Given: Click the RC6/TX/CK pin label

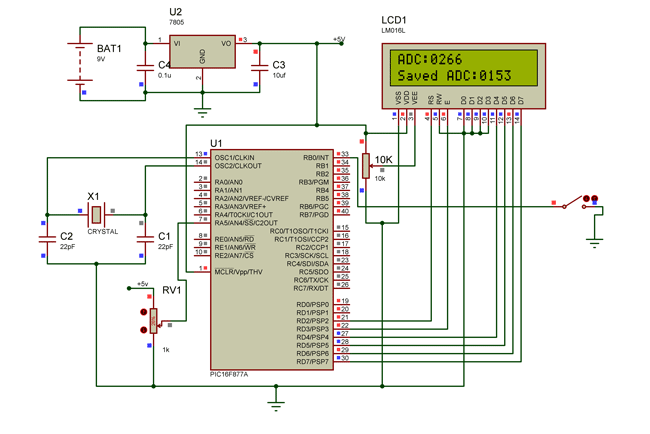Looking at the screenshot, I should pyautogui.click(x=311, y=280).
